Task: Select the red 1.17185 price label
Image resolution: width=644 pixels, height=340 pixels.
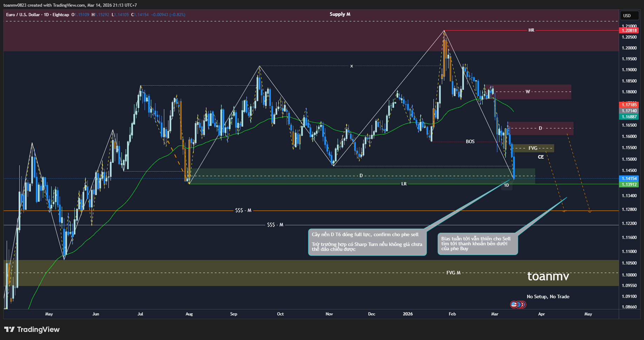Action: tap(629, 105)
